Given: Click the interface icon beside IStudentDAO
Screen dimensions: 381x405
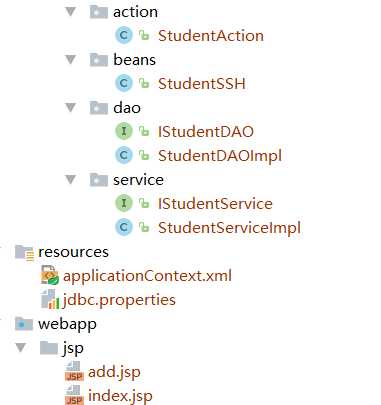Looking at the screenshot, I should point(124,131).
